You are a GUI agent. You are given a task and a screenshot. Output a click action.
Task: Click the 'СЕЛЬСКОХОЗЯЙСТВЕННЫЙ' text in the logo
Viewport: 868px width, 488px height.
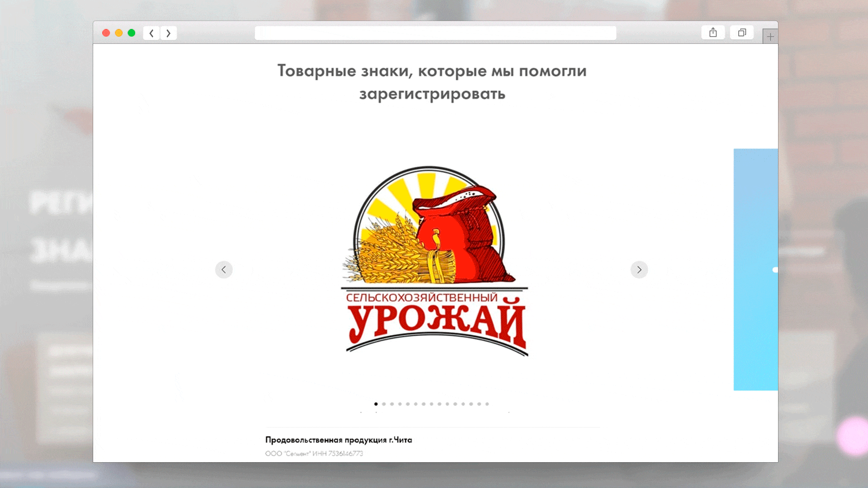[422, 297]
